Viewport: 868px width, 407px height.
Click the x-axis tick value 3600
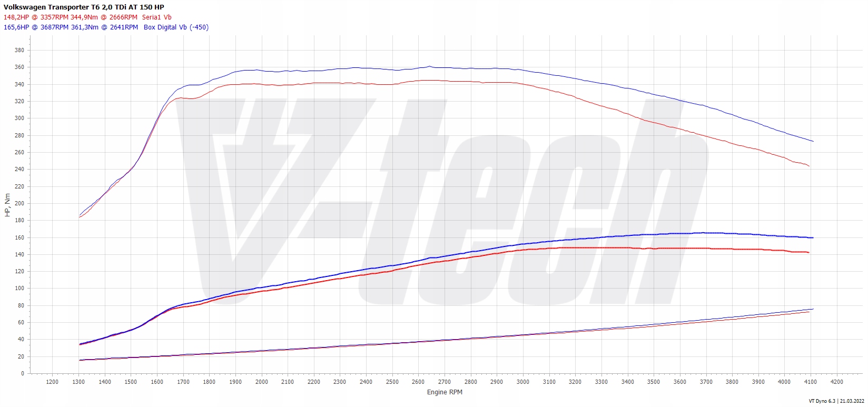click(x=680, y=382)
